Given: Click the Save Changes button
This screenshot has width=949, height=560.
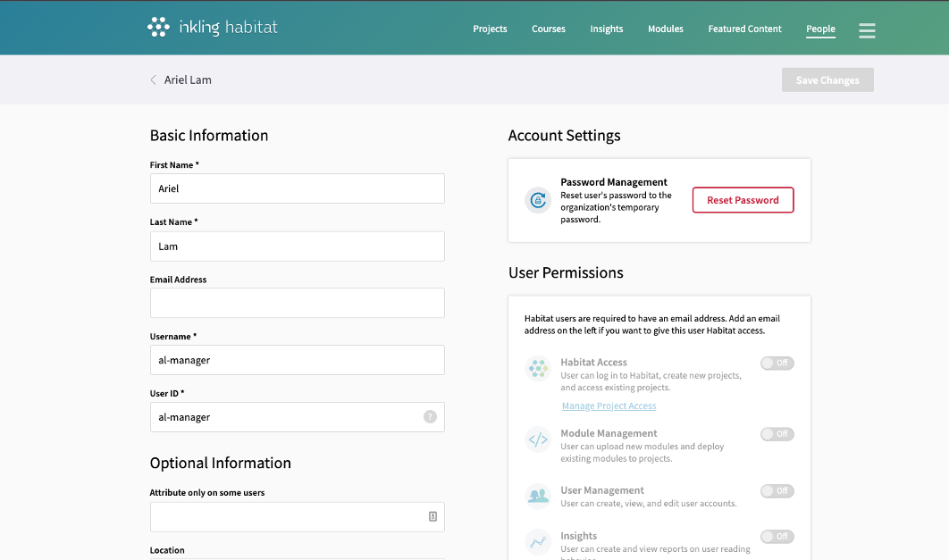Looking at the screenshot, I should pyautogui.click(x=827, y=80).
